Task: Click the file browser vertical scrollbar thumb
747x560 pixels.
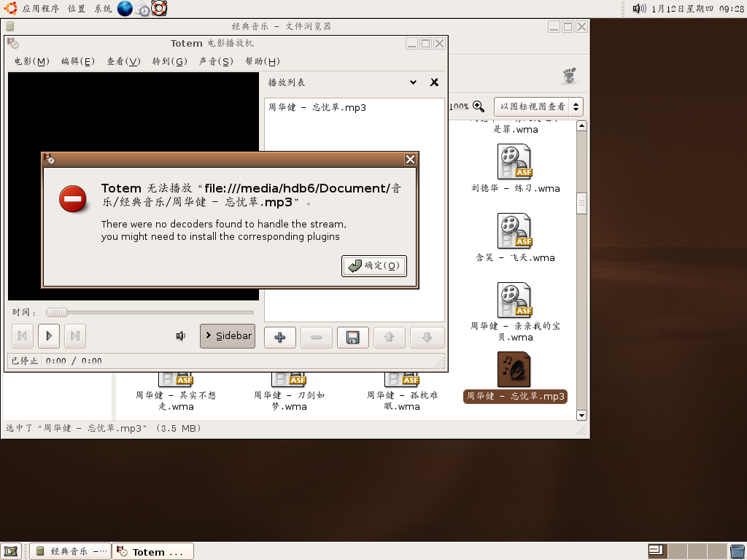Action: point(581,204)
